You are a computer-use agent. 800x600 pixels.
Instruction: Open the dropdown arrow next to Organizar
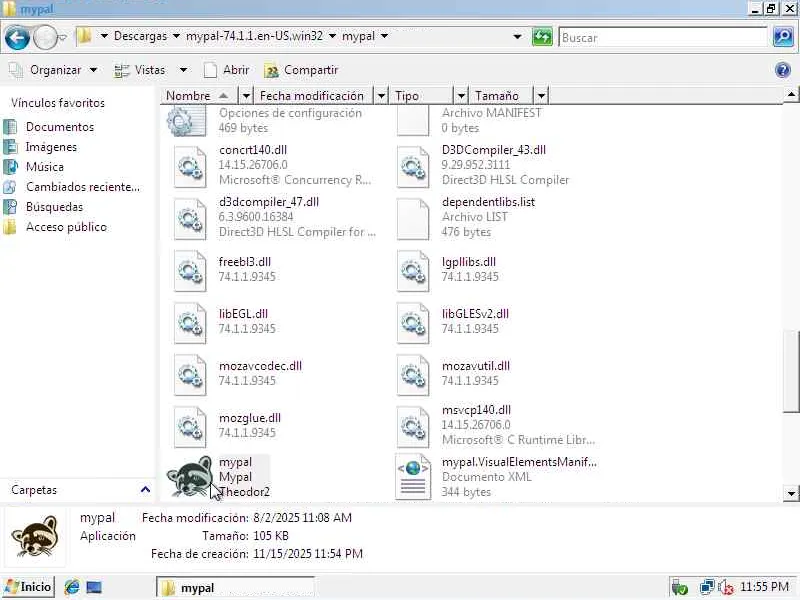click(x=93, y=70)
